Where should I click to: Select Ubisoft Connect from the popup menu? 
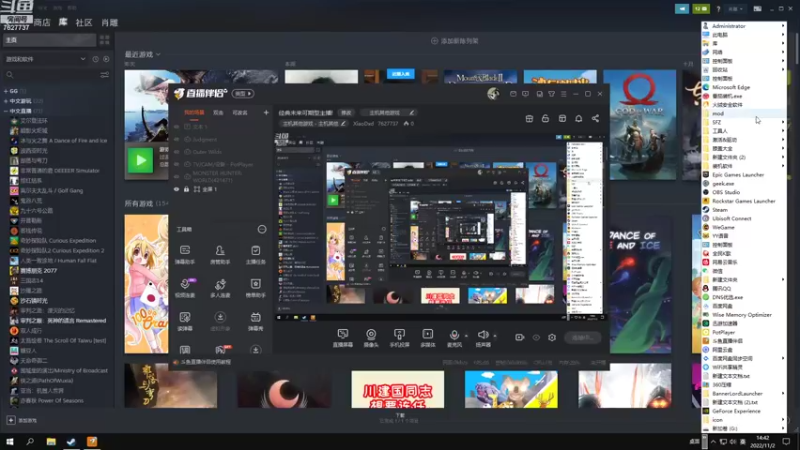point(744,218)
